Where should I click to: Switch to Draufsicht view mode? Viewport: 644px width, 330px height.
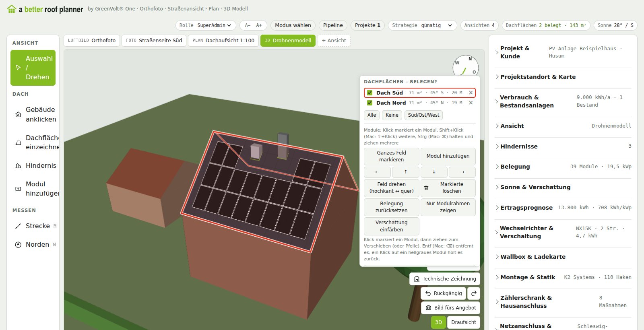(464, 322)
